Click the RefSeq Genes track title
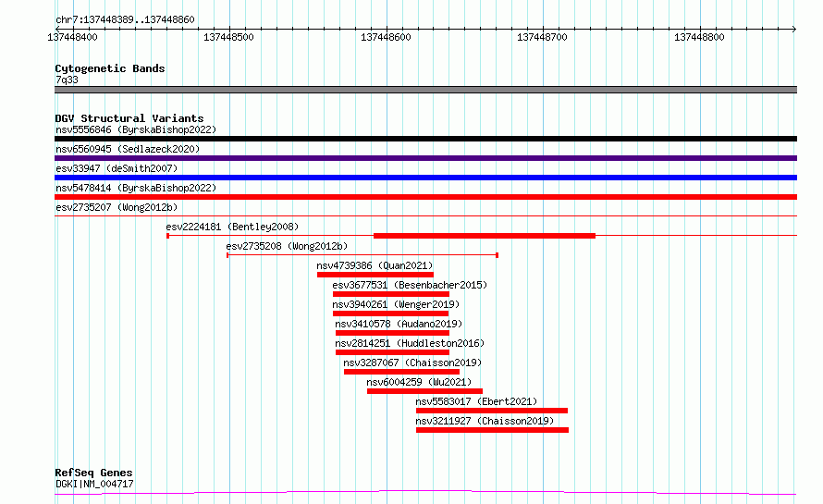 [93, 473]
